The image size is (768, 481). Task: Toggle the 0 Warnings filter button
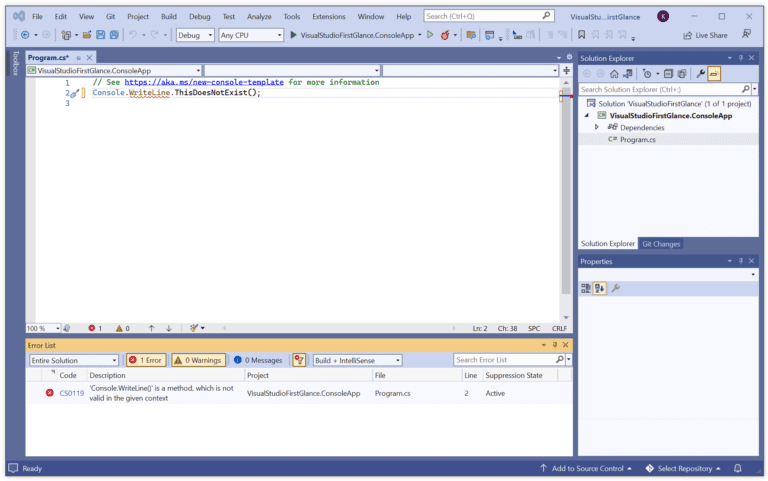[198, 361]
